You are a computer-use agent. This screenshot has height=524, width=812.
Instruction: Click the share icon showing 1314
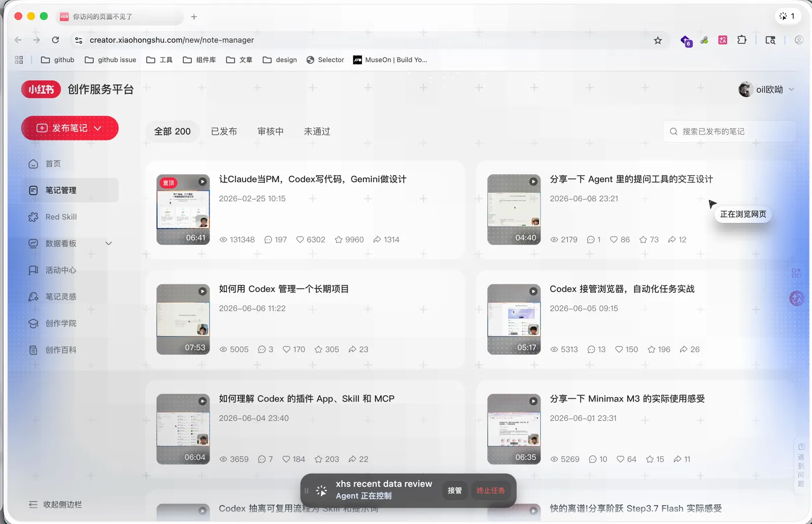tap(377, 240)
